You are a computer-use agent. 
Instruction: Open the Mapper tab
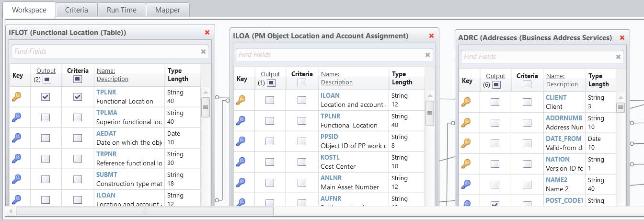168,10
